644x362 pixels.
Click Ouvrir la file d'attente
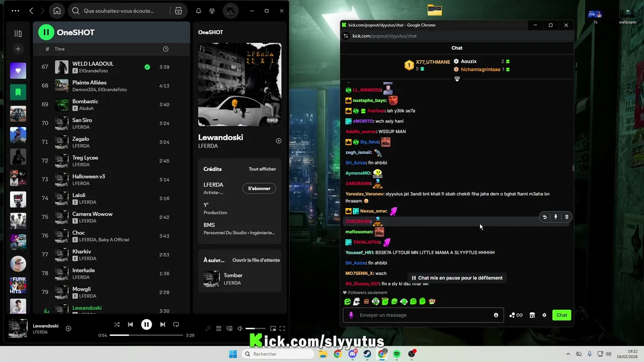point(256,260)
